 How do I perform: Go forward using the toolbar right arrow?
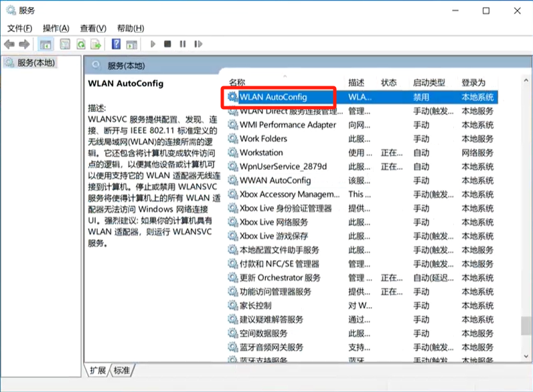(24, 44)
